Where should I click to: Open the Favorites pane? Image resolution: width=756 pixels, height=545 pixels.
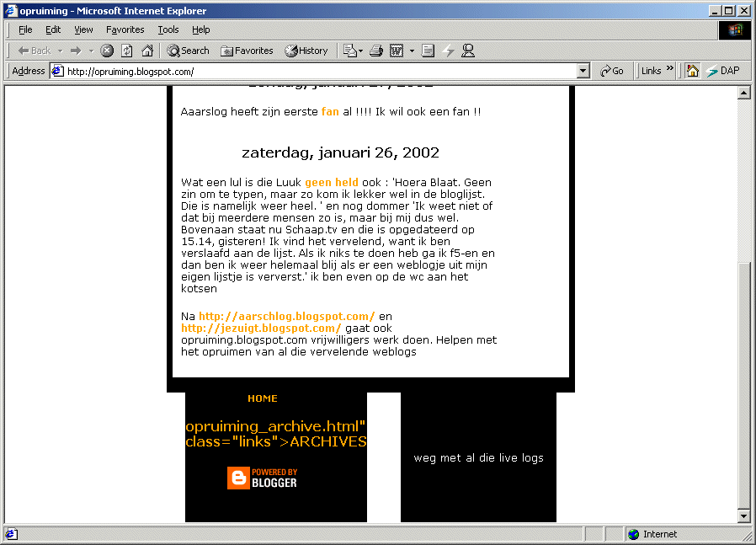click(247, 51)
